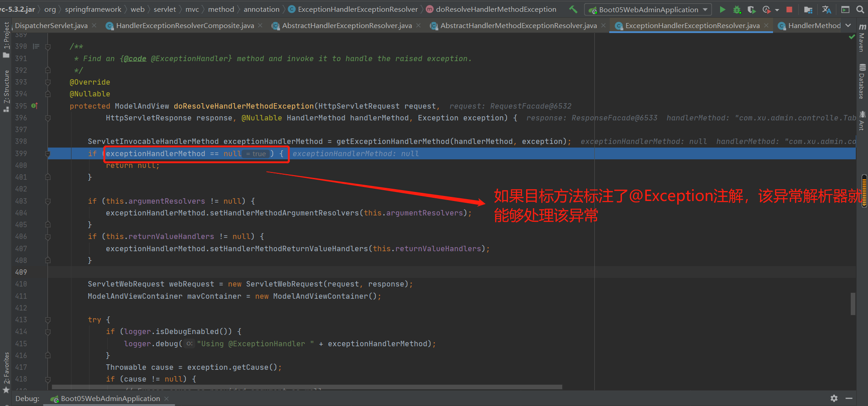Collapse the if block at line 399
868x406 pixels.
(47, 153)
